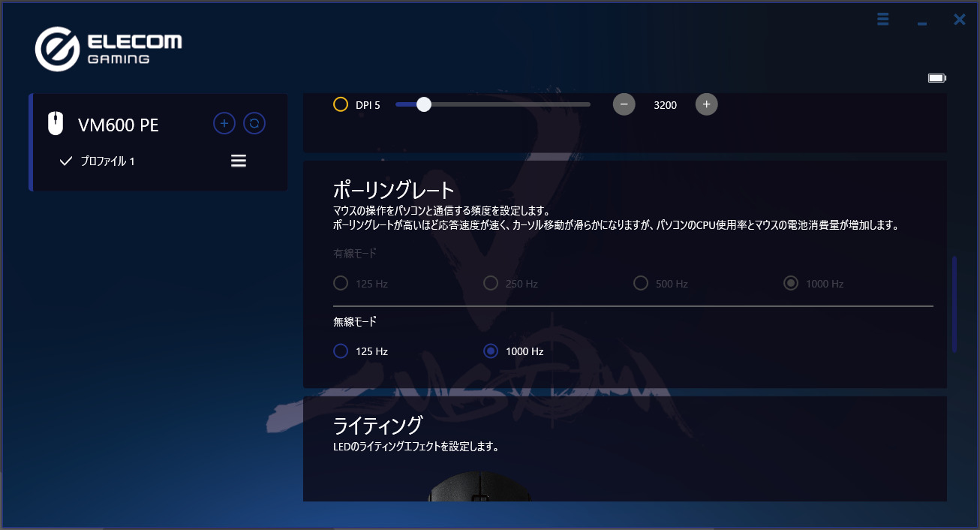Select プロファイル 1 in device panel
980x530 pixels.
pyautogui.click(x=107, y=161)
